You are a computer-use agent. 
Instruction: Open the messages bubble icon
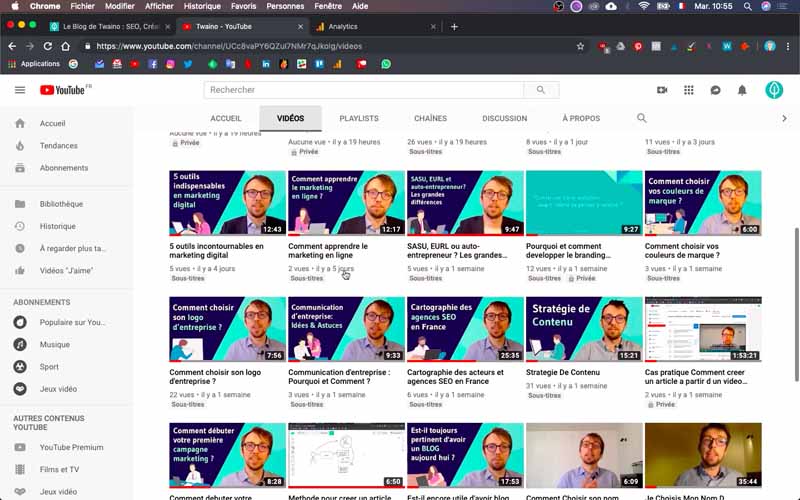point(715,90)
